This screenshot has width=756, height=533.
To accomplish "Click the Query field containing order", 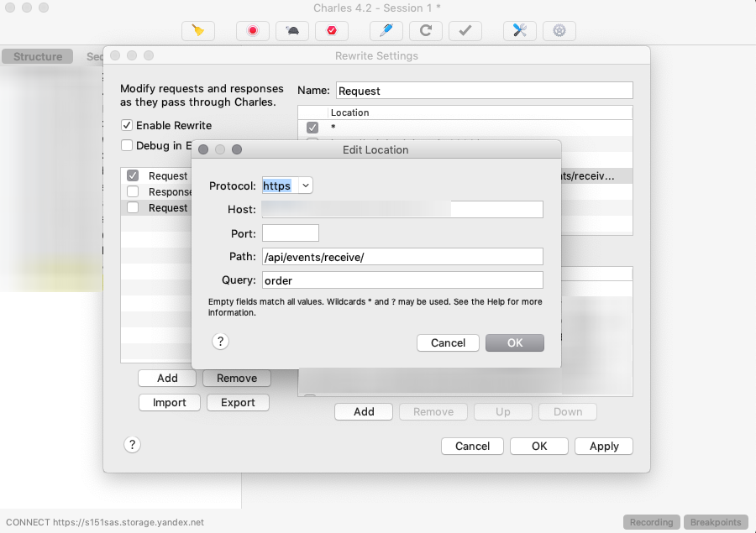I will 402,280.
